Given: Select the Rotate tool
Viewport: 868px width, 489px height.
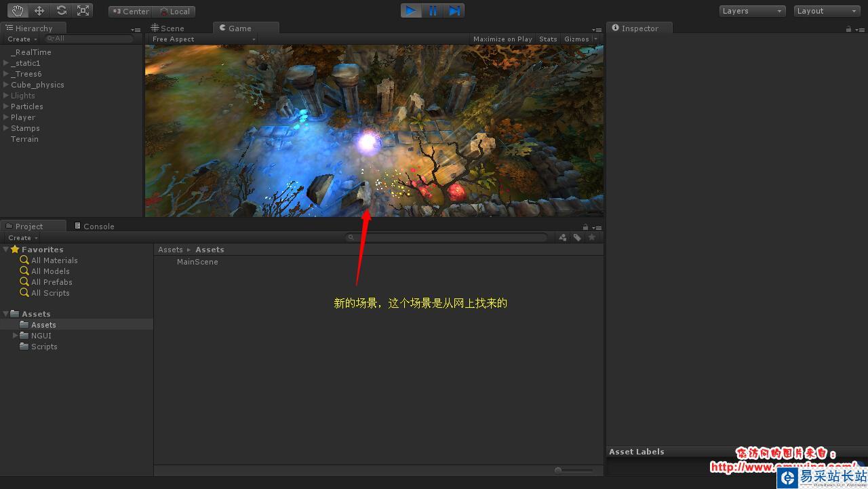Looking at the screenshot, I should [x=61, y=11].
